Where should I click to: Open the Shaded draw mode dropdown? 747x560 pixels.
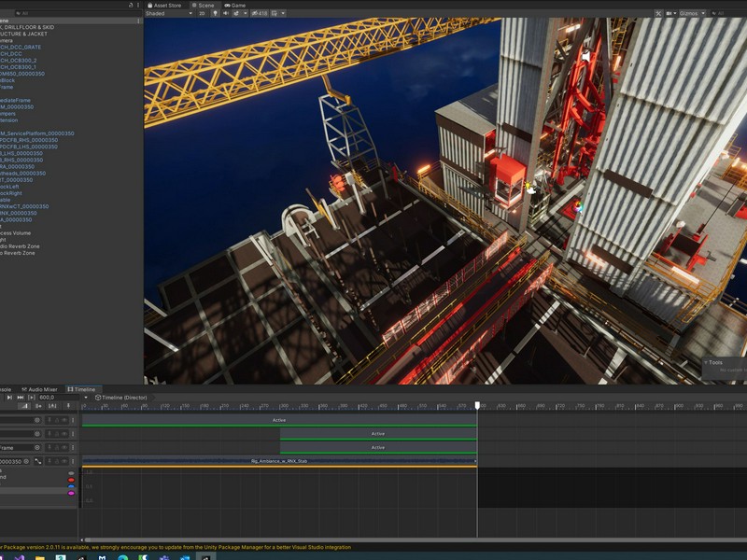point(169,13)
